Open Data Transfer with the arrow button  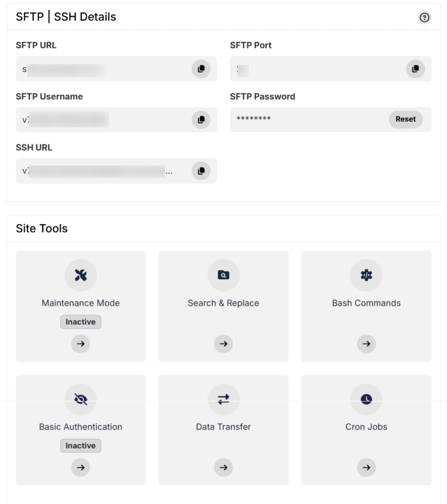pos(223,468)
